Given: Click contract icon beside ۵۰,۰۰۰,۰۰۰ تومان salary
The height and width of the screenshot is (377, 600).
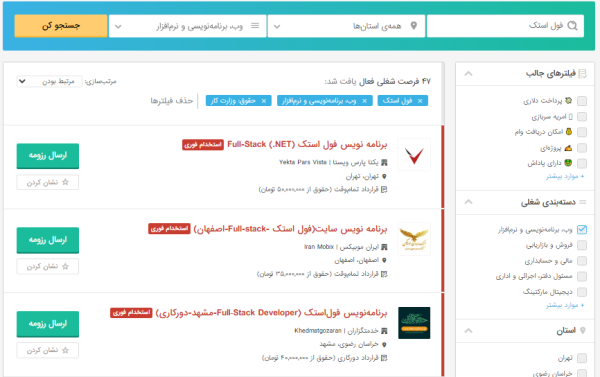Looking at the screenshot, I should 384,189.
